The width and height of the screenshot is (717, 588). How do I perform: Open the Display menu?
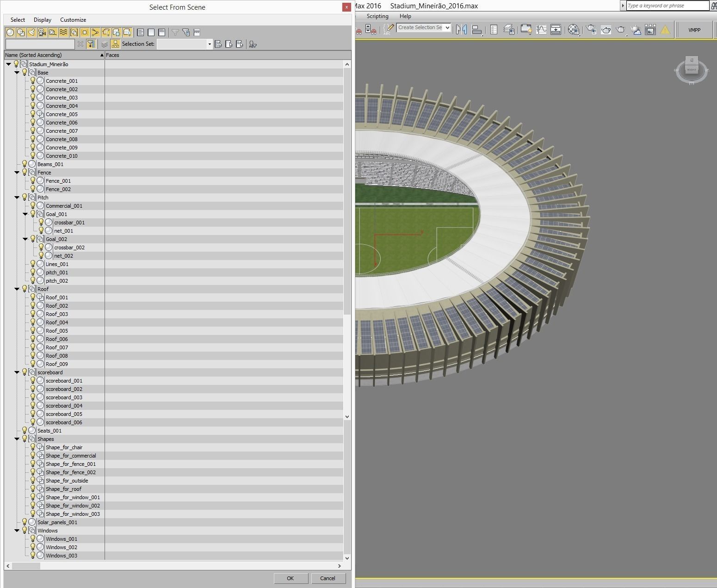43,20
